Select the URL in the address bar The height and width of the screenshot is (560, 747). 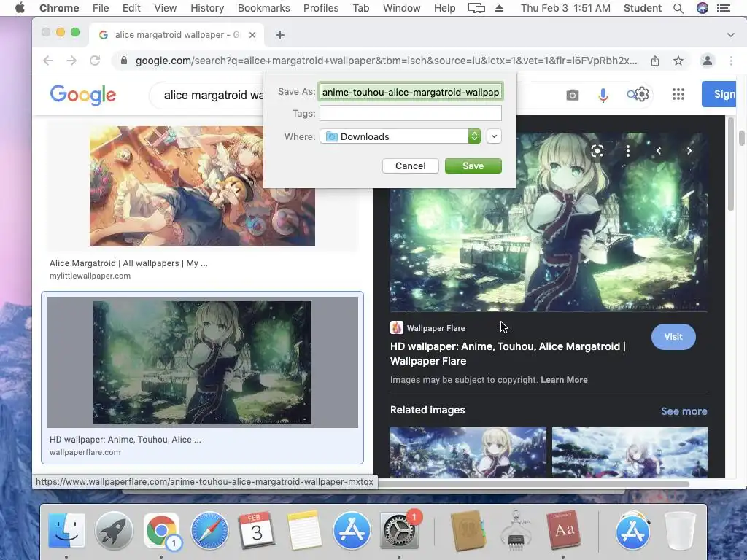click(386, 61)
